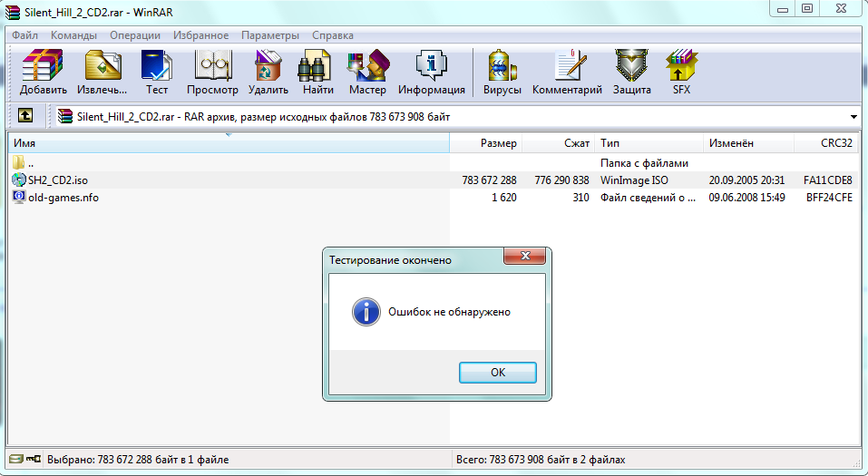Click the blue info icon in dialog
The height and width of the screenshot is (476, 868).
tap(366, 312)
